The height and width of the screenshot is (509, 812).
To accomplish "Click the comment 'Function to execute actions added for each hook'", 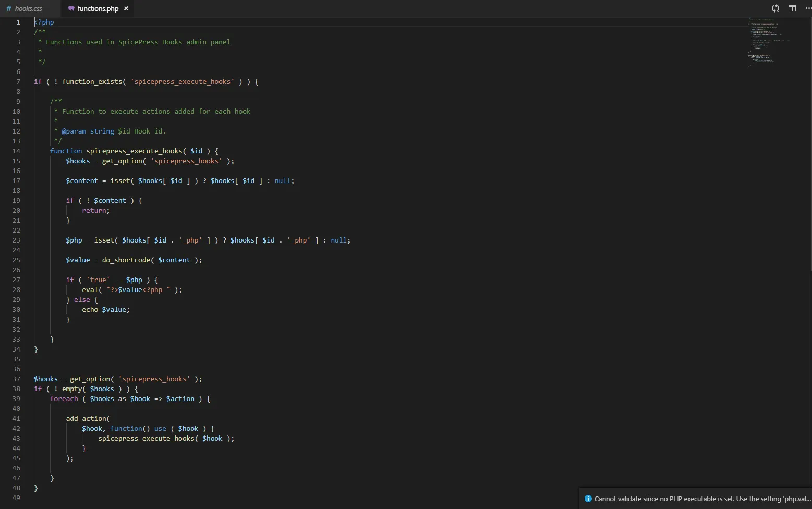I will (156, 111).
